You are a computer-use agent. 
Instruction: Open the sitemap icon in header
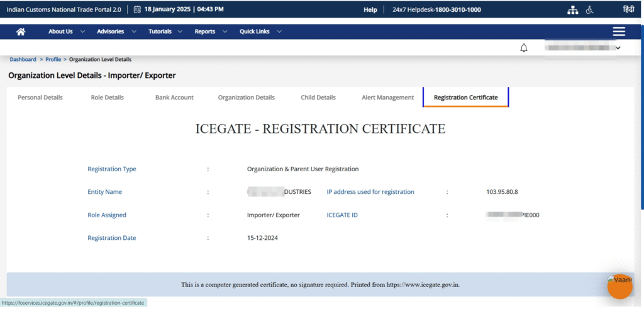point(572,9)
